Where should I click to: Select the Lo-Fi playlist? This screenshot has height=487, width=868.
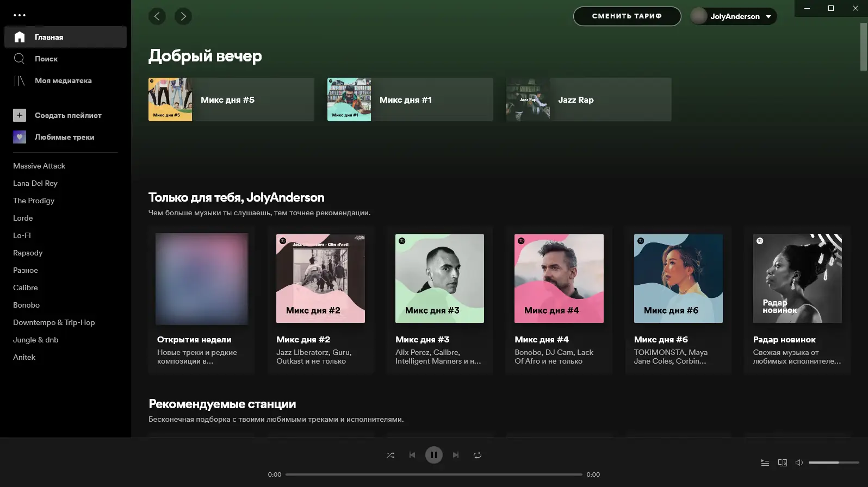(22, 235)
